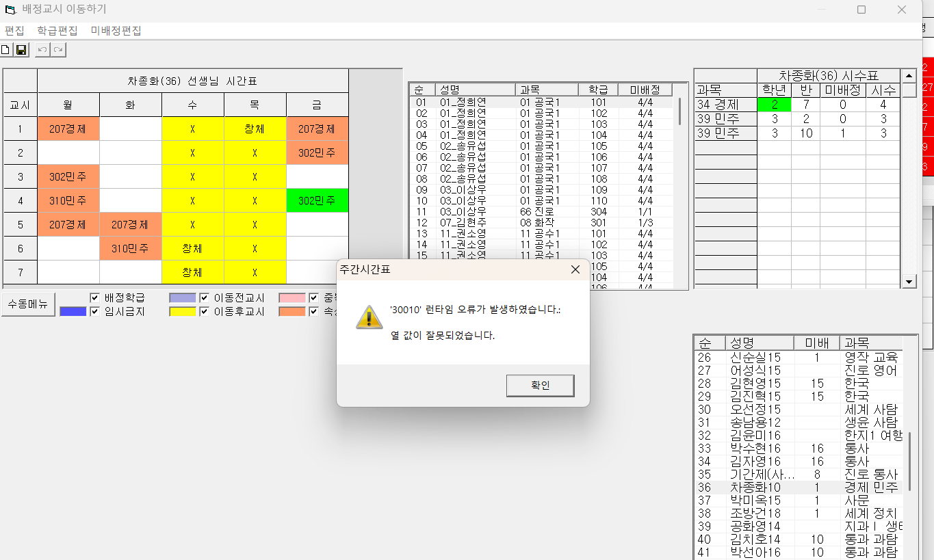Select teacher row 38 조방건18
This screenshot has height=560, width=934.
(x=799, y=513)
